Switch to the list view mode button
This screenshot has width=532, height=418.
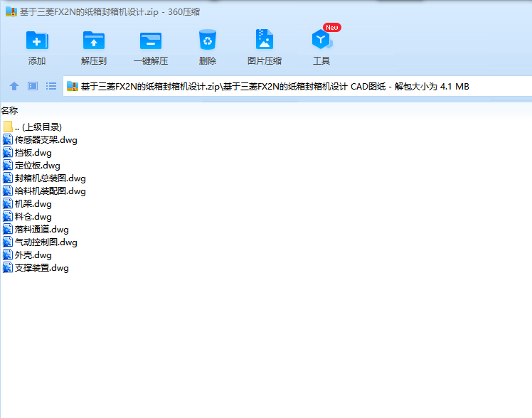[x=51, y=86]
